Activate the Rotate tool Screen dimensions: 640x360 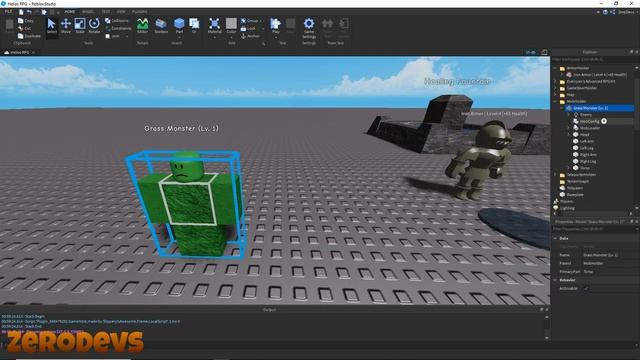(94, 26)
